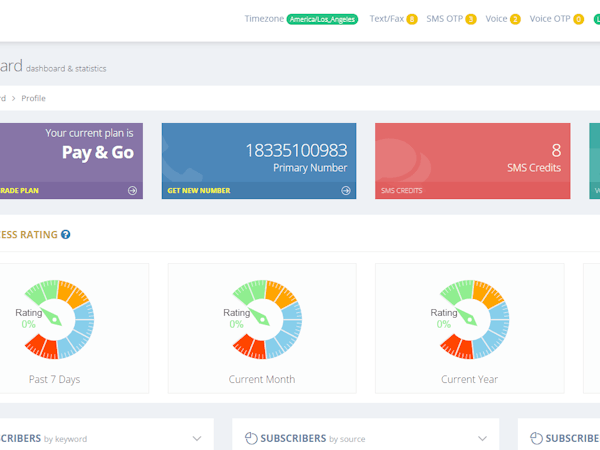Open the Voice OTP credits indicator
600x450 pixels.
[x=557, y=19]
